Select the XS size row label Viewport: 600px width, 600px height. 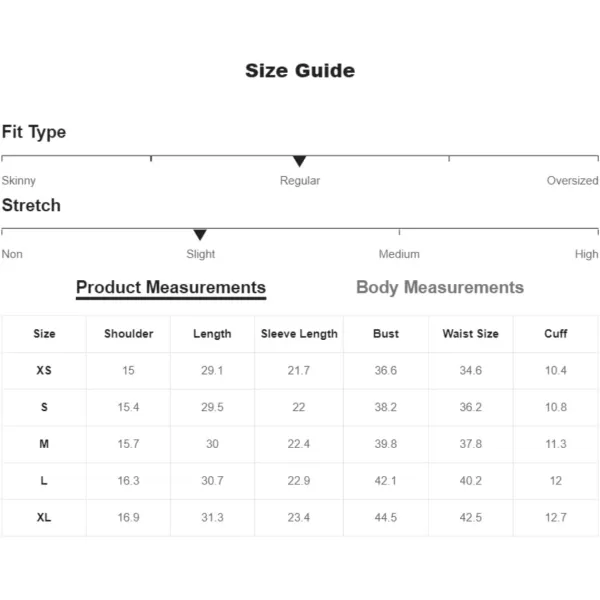(44, 370)
